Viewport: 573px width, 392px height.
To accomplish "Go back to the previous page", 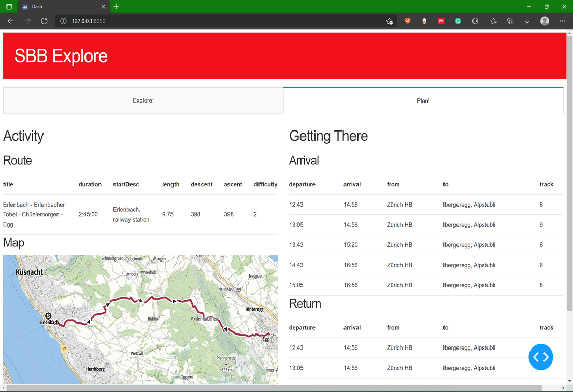I will coord(10,21).
